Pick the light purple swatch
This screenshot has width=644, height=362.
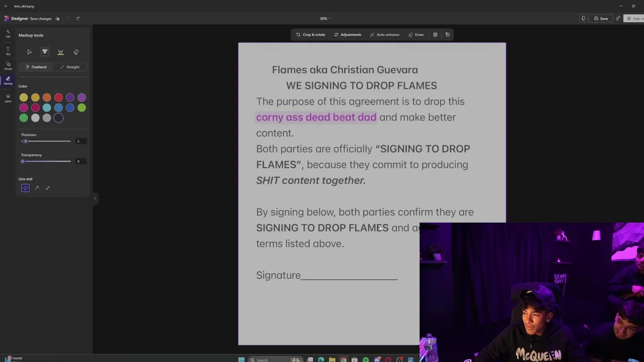82,98
